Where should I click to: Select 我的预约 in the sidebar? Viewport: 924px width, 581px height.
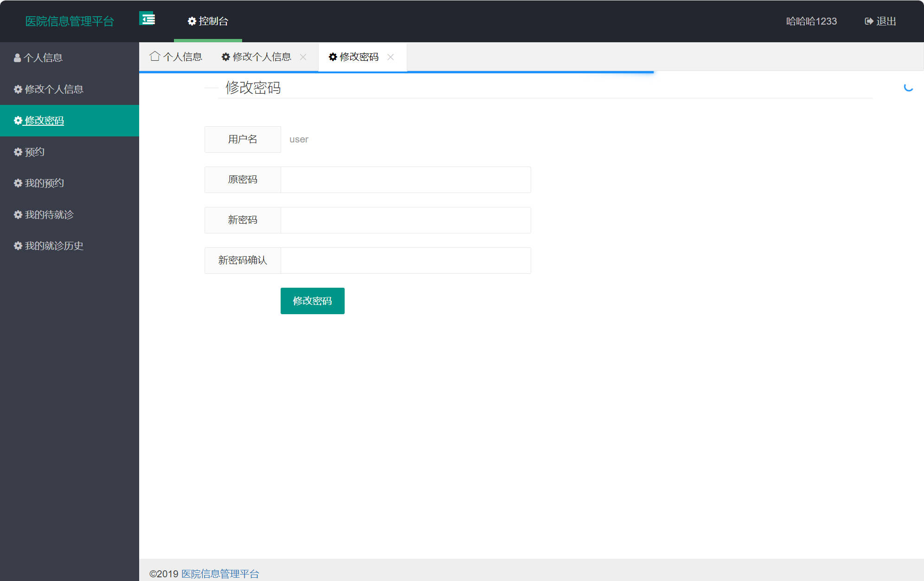45,183
